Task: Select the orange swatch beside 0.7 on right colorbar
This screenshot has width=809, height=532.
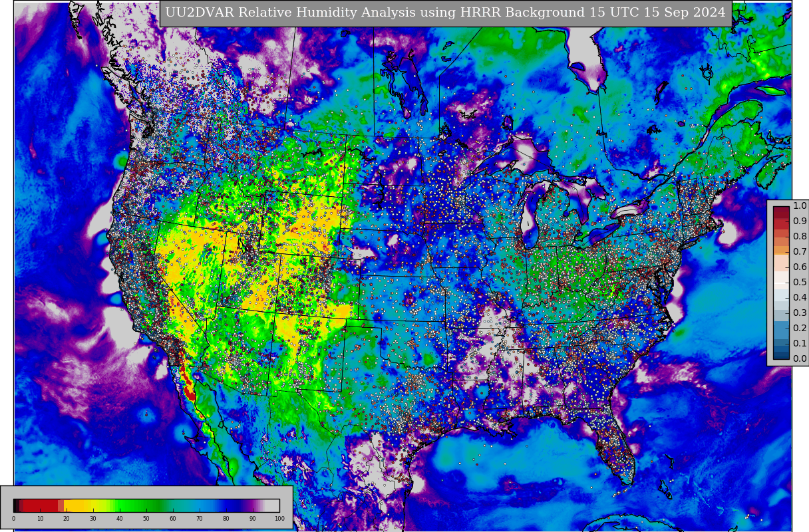Action: 781,250
